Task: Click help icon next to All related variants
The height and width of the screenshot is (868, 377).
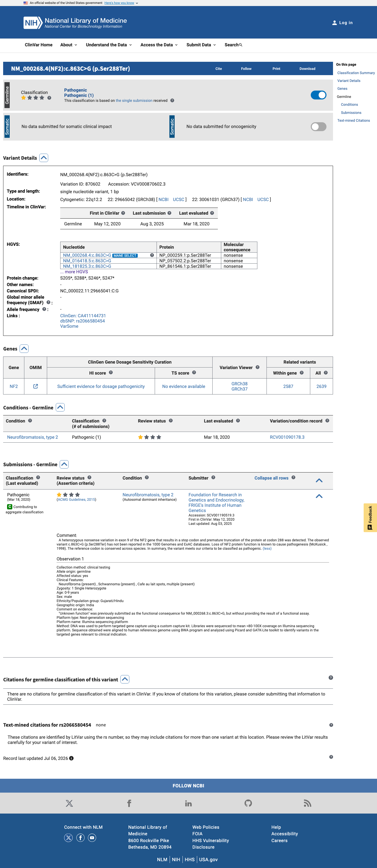Action: pos(325,372)
